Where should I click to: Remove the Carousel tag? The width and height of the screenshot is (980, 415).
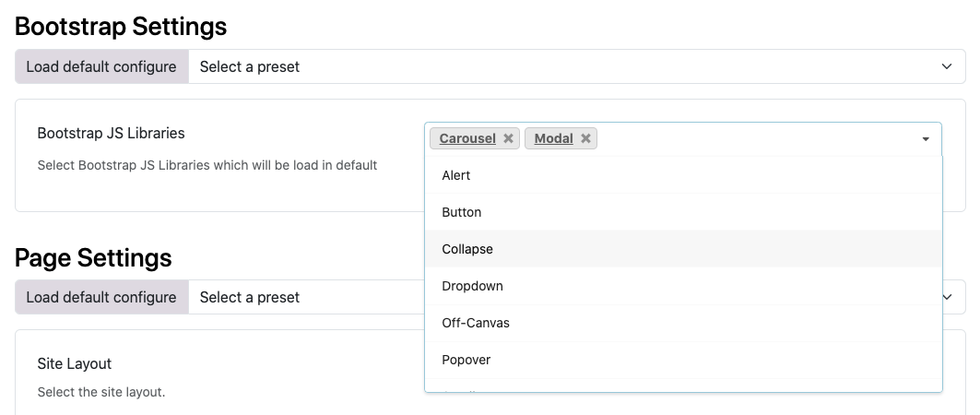[508, 138]
